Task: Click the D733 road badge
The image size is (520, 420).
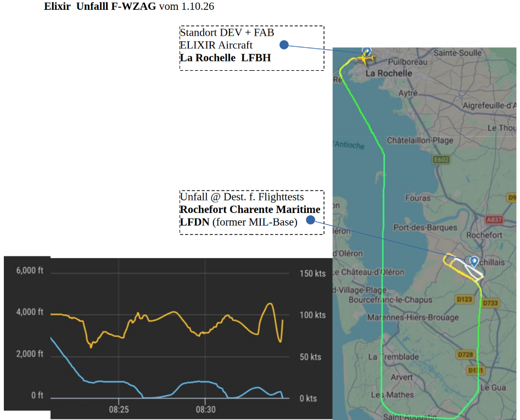Action: (490, 303)
